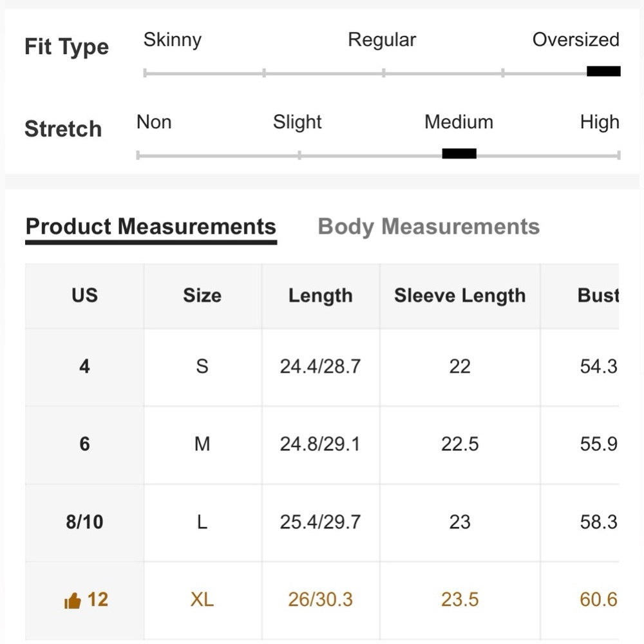
Task: Click the 26/30.3 XL length value
Action: coord(320,600)
